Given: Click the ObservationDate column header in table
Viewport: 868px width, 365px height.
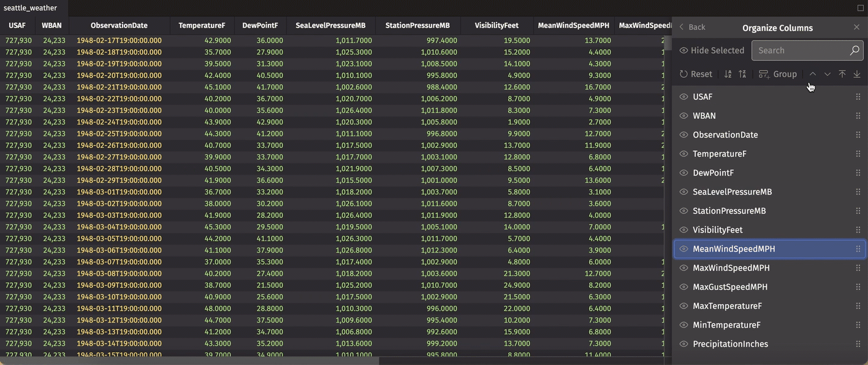Looking at the screenshot, I should coord(119,26).
